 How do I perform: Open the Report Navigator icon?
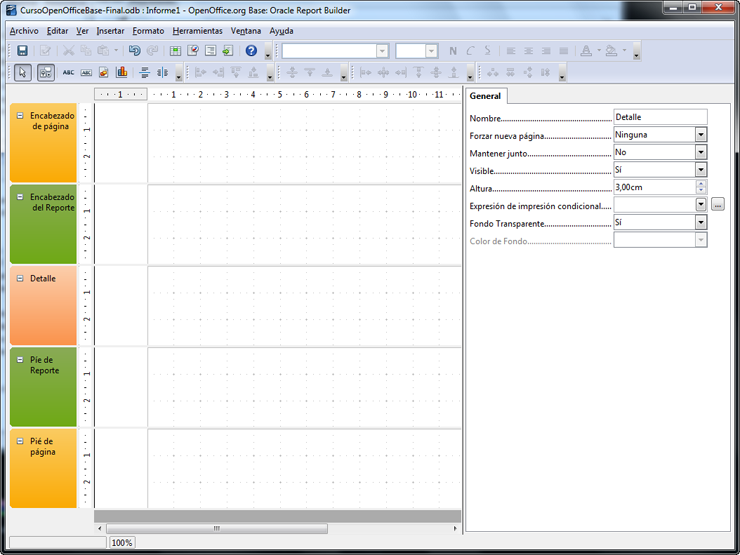(x=193, y=50)
